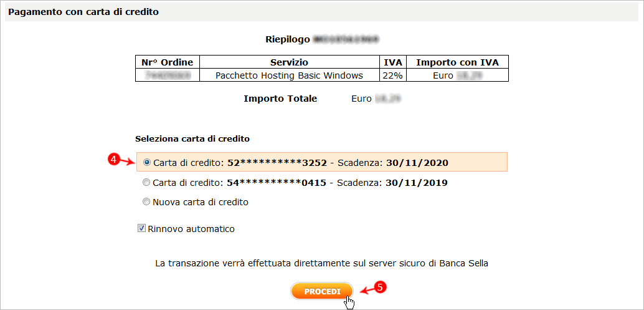Screen dimensions: 644x310
Task: Click the IVA column header
Action: [393, 62]
